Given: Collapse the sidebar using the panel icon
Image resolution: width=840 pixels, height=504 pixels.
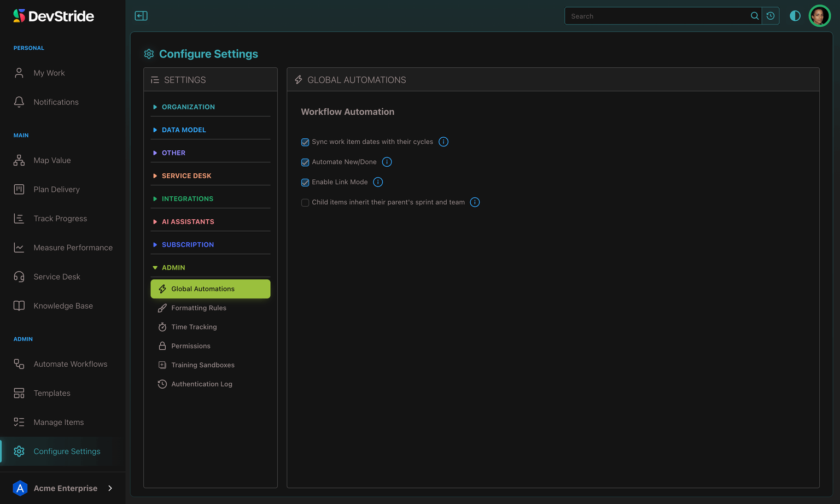Looking at the screenshot, I should pos(141,16).
